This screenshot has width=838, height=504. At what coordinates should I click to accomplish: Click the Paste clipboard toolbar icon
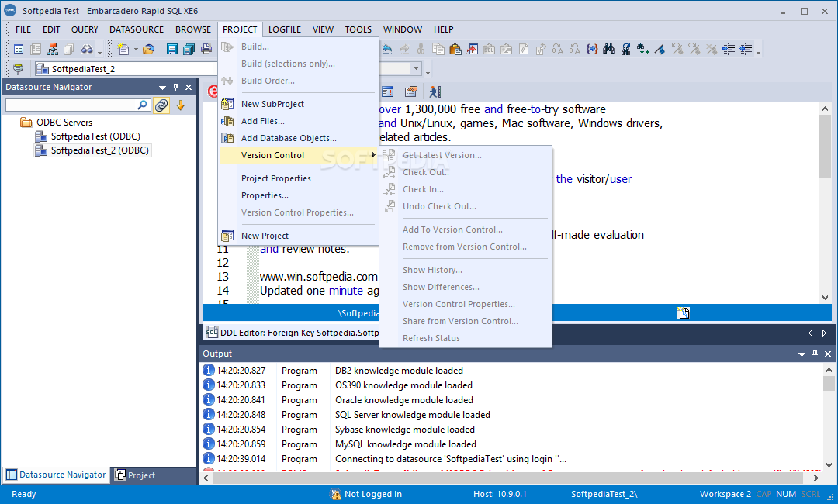pyautogui.click(x=455, y=50)
